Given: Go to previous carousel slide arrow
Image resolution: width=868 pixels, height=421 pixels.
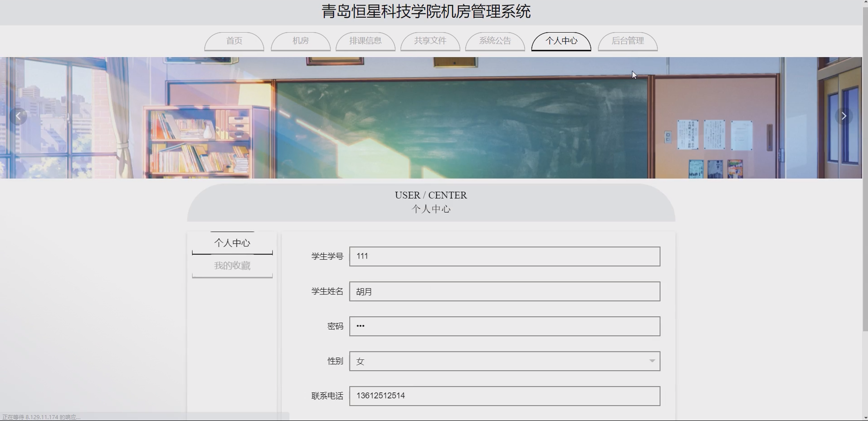Looking at the screenshot, I should click(18, 116).
